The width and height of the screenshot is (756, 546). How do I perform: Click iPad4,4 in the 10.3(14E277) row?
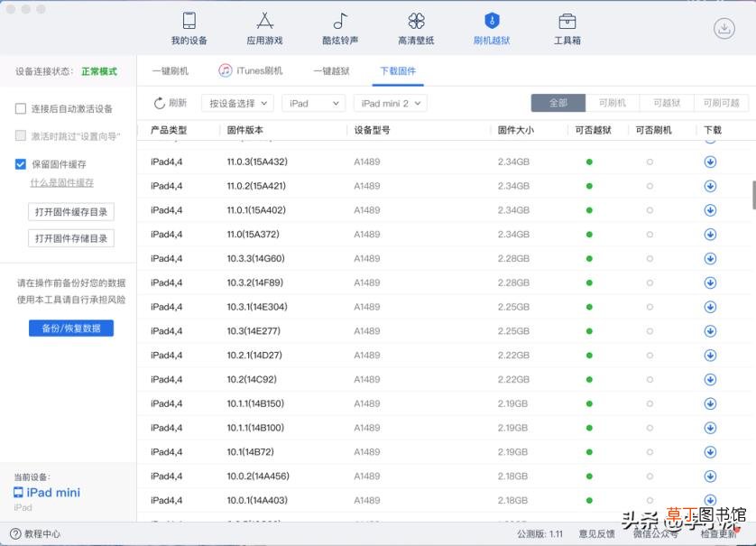(166, 331)
